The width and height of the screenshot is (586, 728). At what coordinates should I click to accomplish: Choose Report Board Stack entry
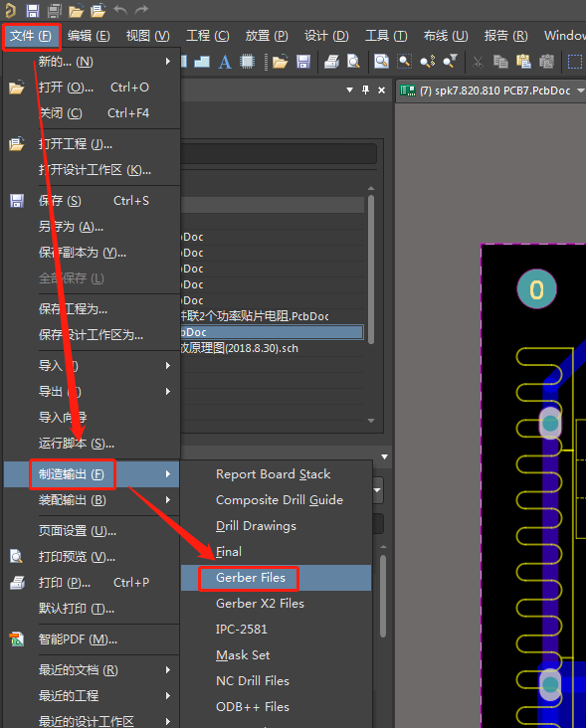[276, 474]
